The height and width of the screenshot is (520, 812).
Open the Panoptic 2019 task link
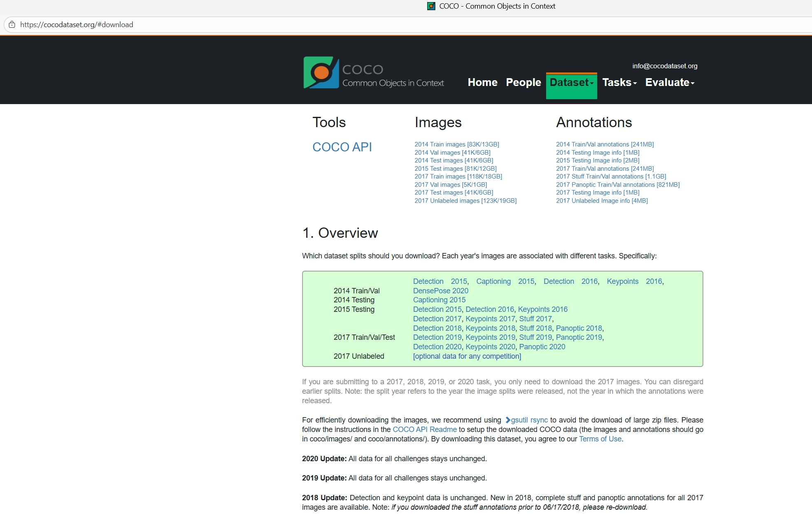579,337
